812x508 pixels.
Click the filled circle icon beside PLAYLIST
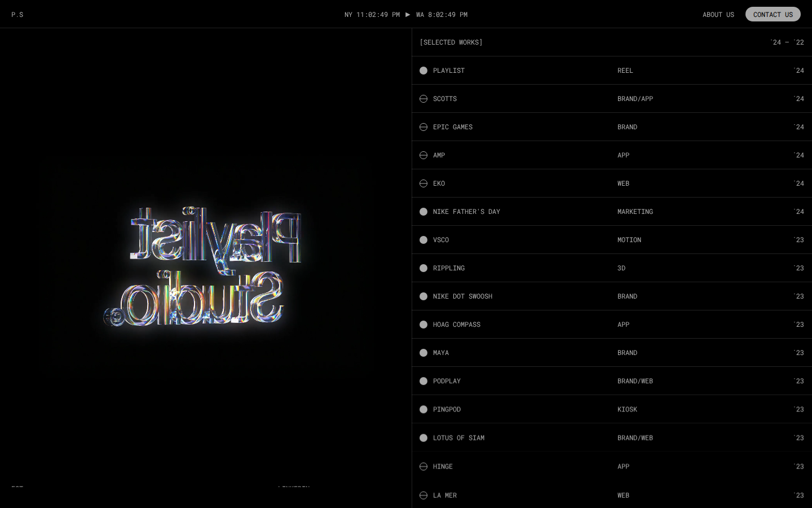pyautogui.click(x=423, y=71)
